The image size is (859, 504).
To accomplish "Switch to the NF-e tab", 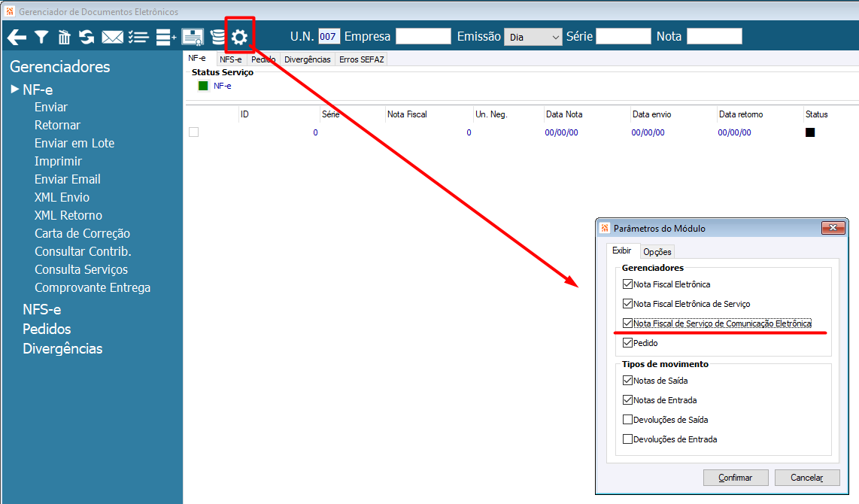I will pos(197,58).
